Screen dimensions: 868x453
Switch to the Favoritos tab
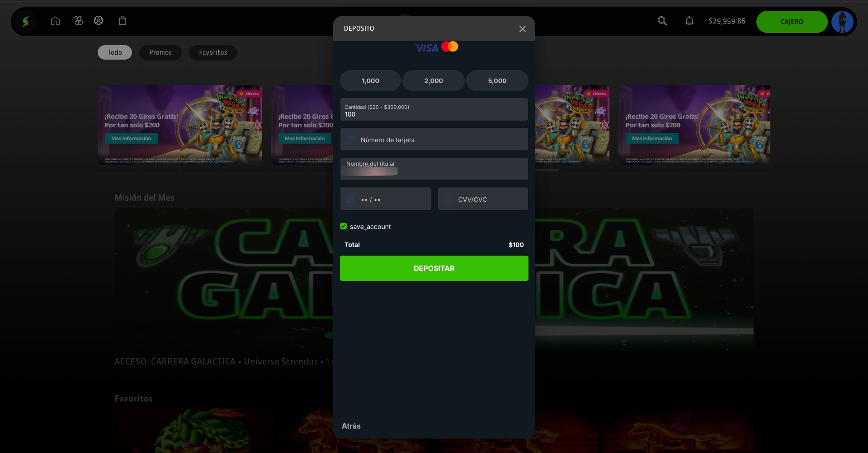(x=213, y=52)
